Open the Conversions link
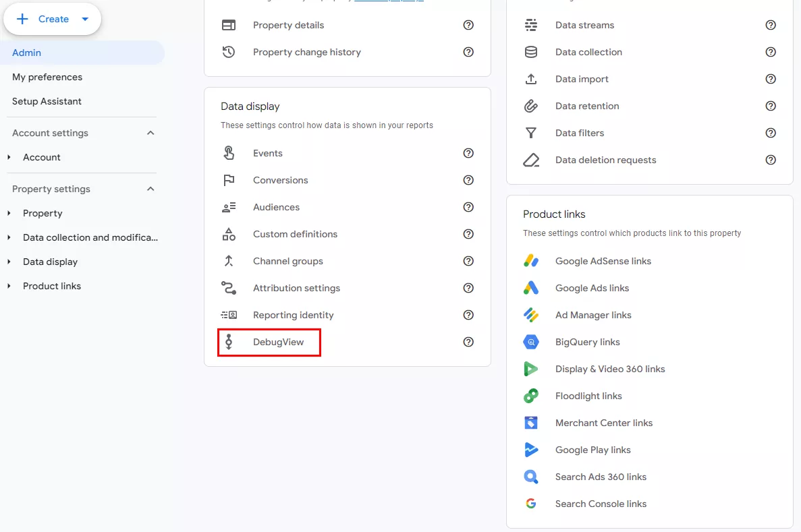The image size is (801, 532). [x=281, y=180]
